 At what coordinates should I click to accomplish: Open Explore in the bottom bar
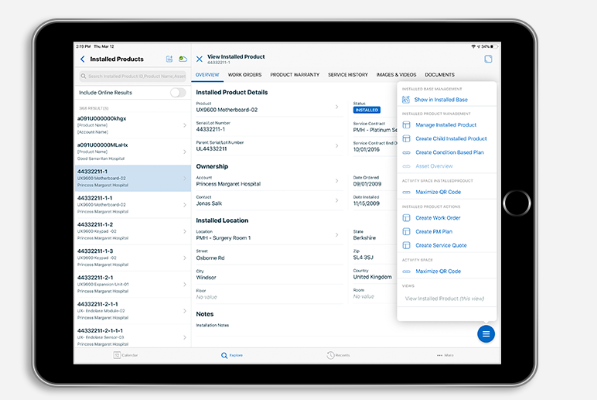232,355
